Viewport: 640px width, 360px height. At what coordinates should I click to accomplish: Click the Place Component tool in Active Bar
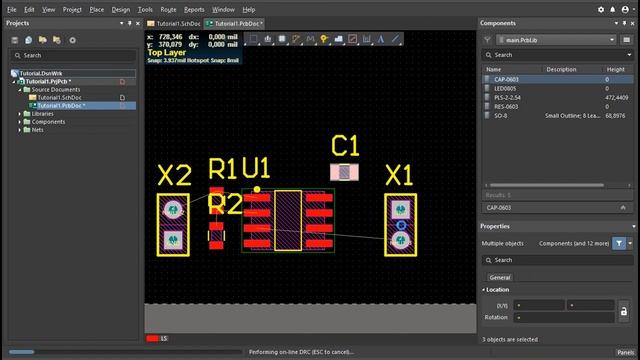tap(282, 39)
